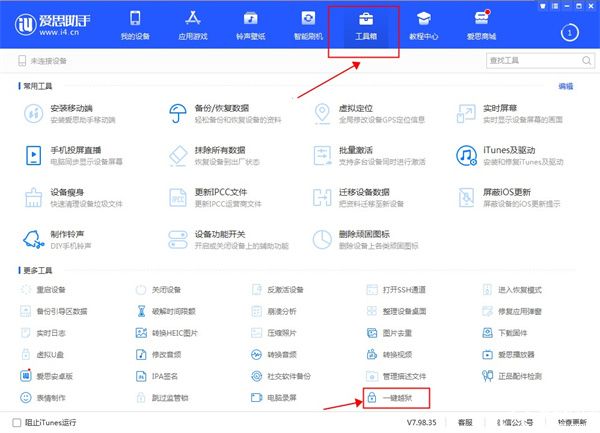
Task: Click the 一键越狱 jailbreak lock icon
Action: tap(371, 398)
